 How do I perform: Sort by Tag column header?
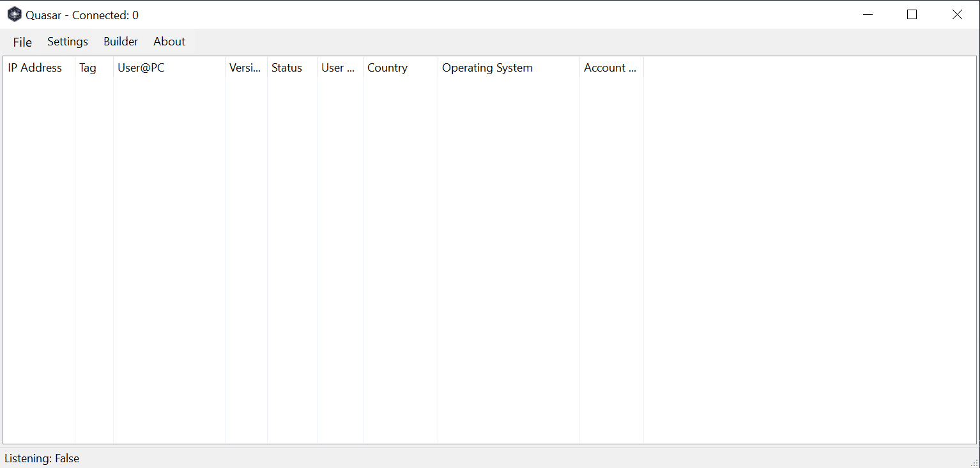(x=94, y=68)
